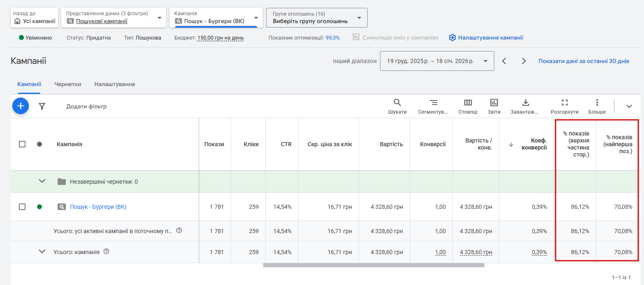Open the Більше three-dot menu

[x=597, y=106]
